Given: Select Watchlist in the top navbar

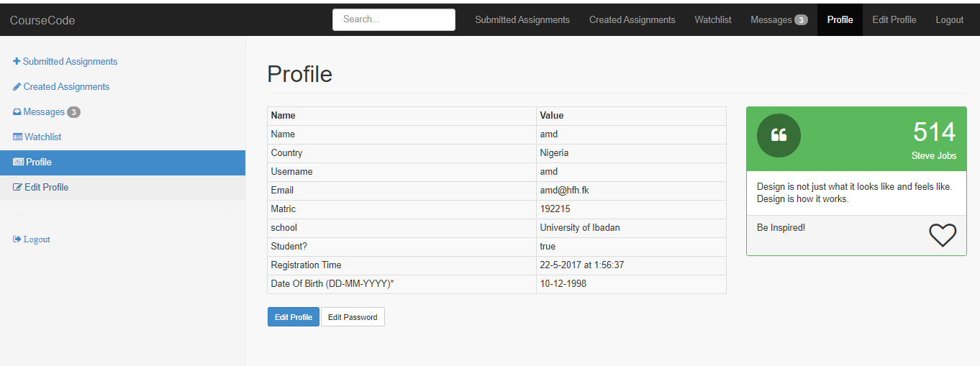Looking at the screenshot, I should coord(713,20).
